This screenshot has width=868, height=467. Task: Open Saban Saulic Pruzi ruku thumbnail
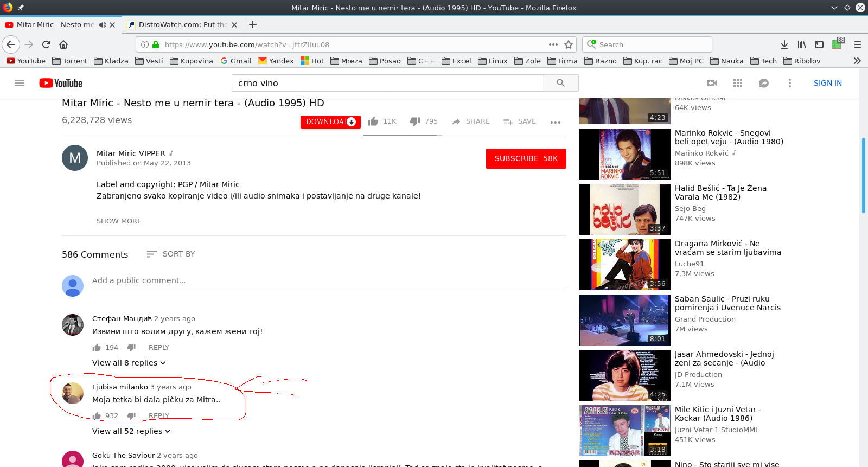click(x=625, y=320)
